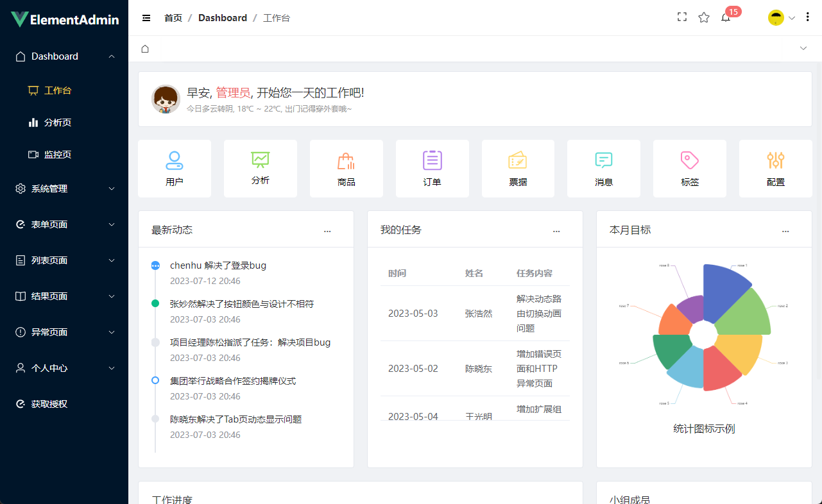The image size is (822, 504).
Task: Open the 订单 shortcut card
Action: click(432, 169)
